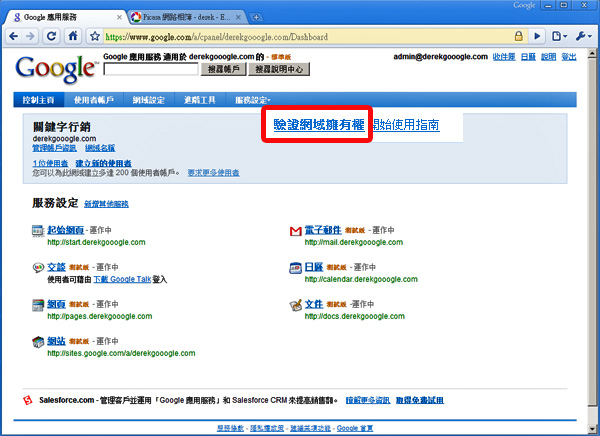Viewport: 600px width, 436px height.
Task: Click the 管理帳戶資訊 link
Action: pos(54,148)
